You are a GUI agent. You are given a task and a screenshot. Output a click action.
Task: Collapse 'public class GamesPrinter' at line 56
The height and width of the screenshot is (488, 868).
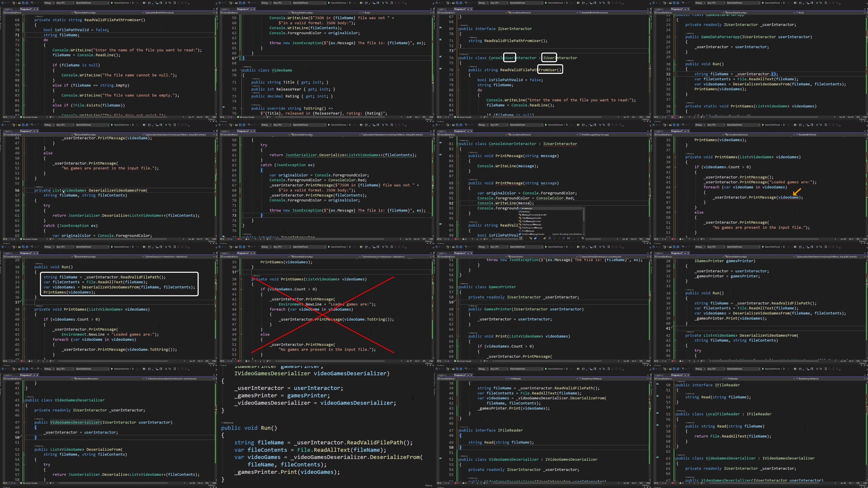459,287
